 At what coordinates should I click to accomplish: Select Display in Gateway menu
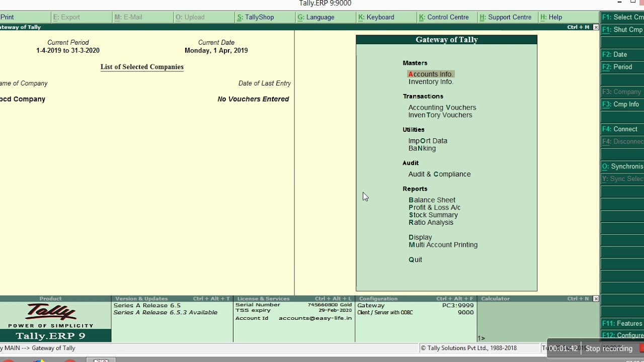coord(421,237)
